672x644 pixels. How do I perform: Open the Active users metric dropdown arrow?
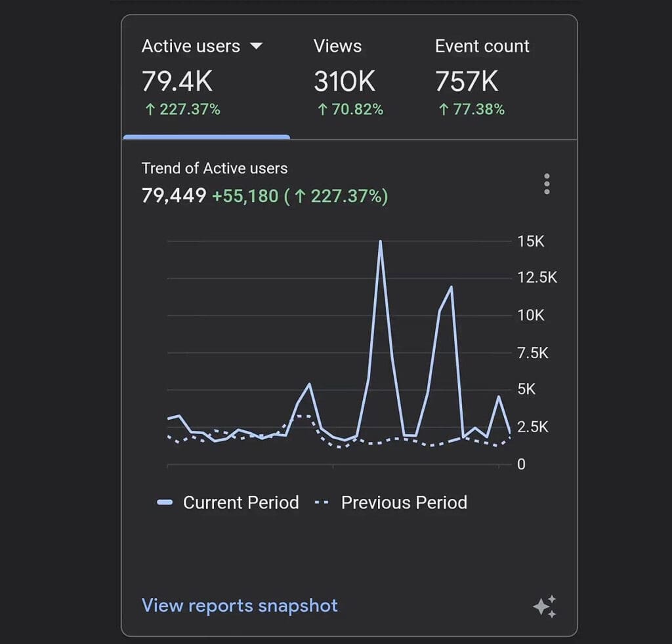coord(257,47)
